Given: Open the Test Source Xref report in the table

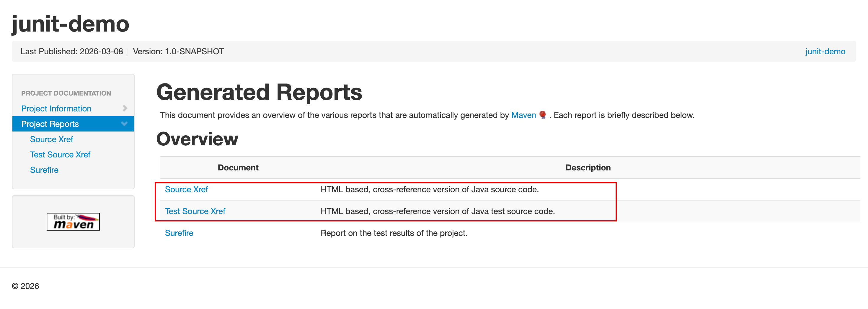Looking at the screenshot, I should pos(195,211).
